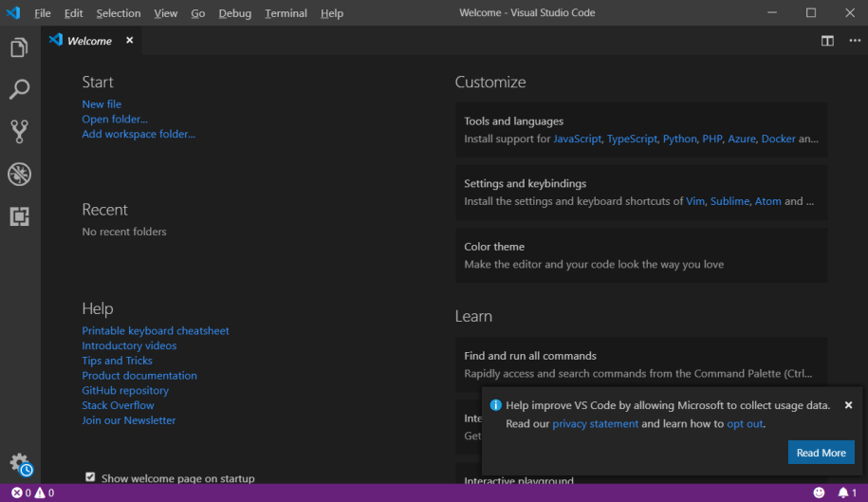Open Tips and Tricks link
This screenshot has width=868, height=502.
pos(117,361)
